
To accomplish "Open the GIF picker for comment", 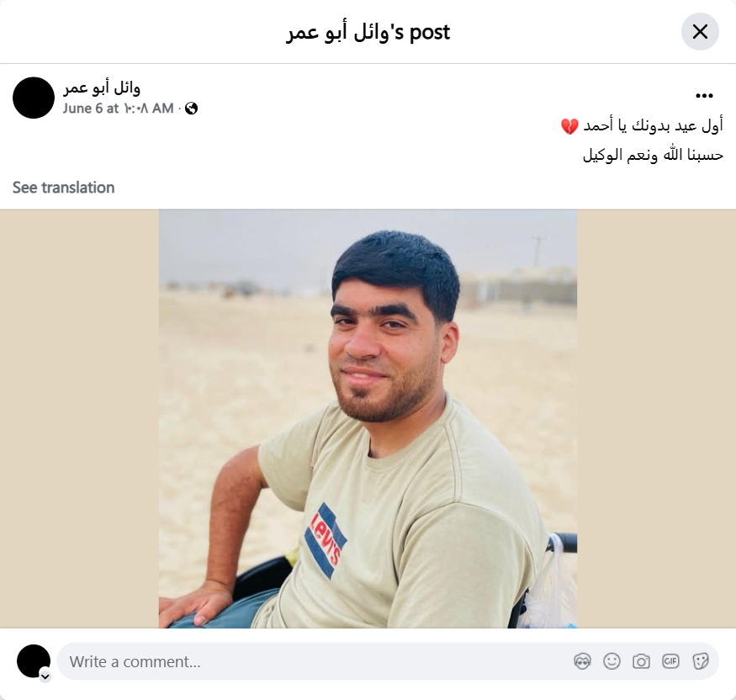I will pyautogui.click(x=670, y=661).
